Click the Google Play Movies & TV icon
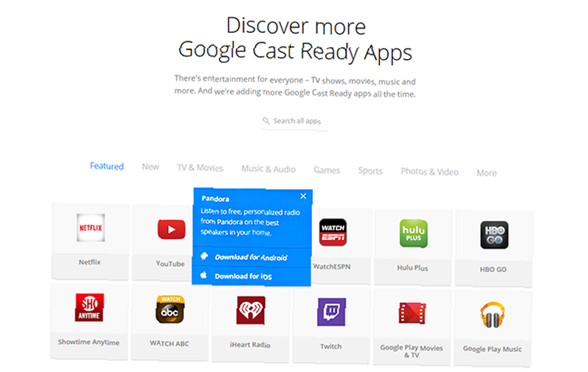This screenshot has height=372, width=588. point(412,313)
